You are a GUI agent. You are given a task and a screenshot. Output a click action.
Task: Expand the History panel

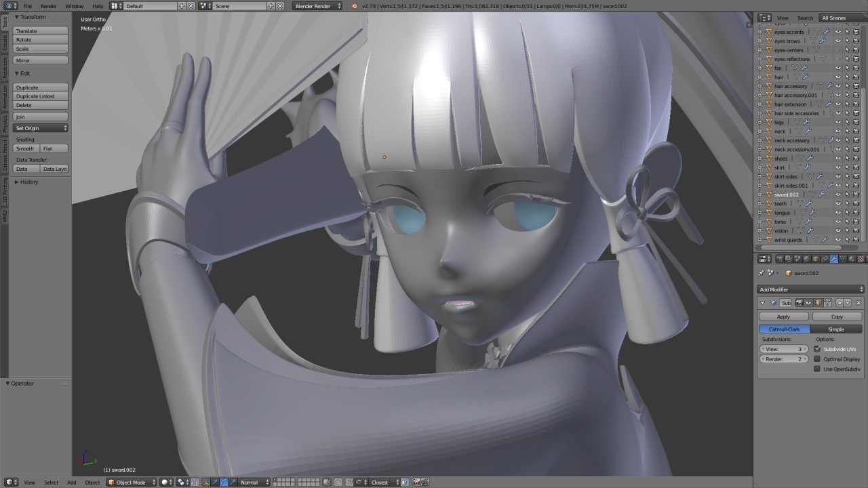[x=16, y=182]
